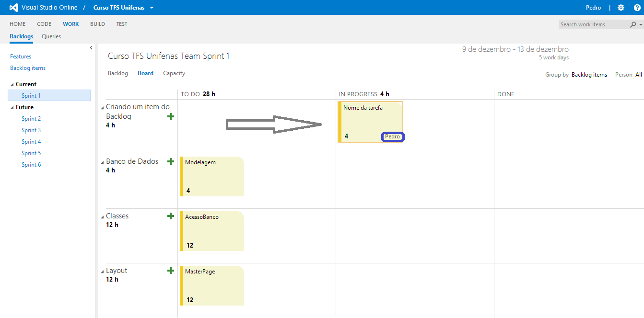Collapse the Current sprints tree node

pos(12,84)
